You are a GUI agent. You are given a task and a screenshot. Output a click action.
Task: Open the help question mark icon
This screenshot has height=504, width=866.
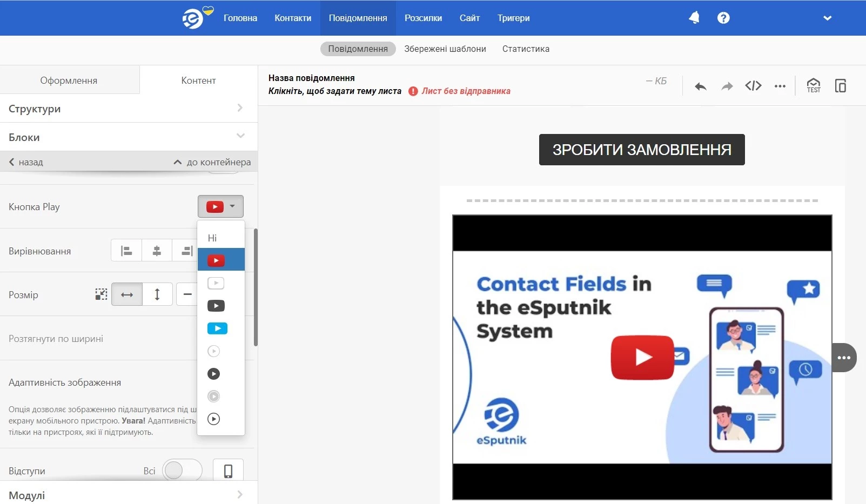click(723, 18)
